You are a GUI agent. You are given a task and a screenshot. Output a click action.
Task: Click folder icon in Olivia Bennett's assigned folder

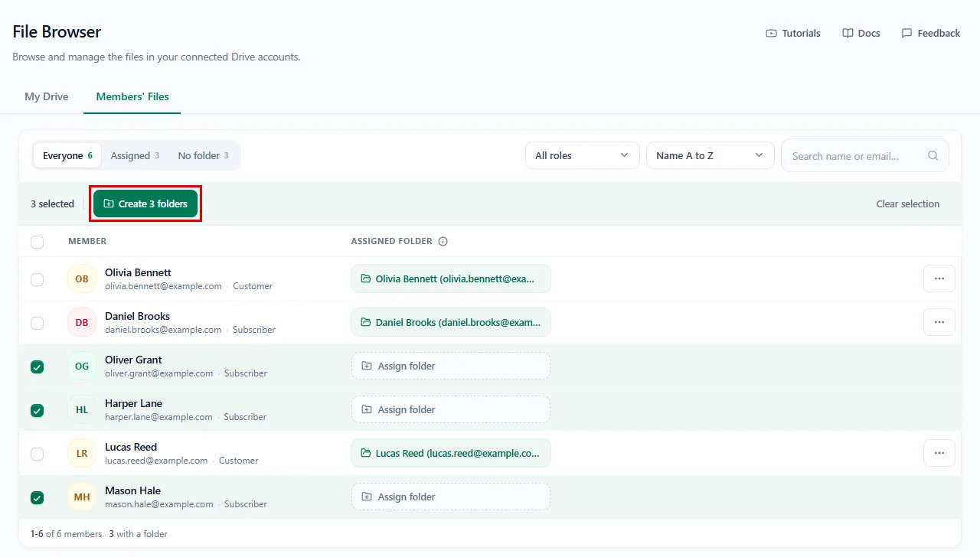pyautogui.click(x=366, y=278)
